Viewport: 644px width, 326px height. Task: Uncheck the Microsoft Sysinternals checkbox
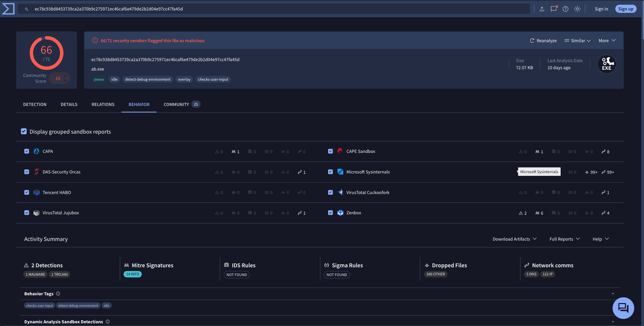point(330,172)
